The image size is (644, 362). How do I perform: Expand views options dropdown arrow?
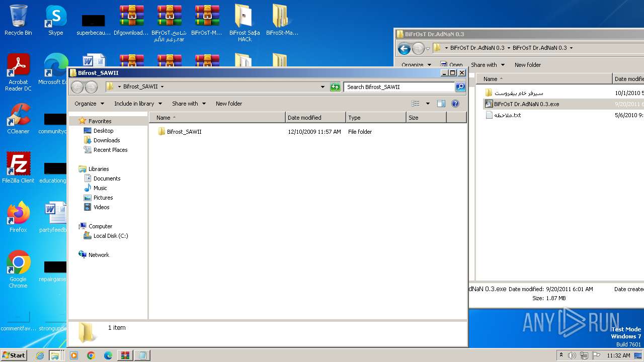point(428,104)
